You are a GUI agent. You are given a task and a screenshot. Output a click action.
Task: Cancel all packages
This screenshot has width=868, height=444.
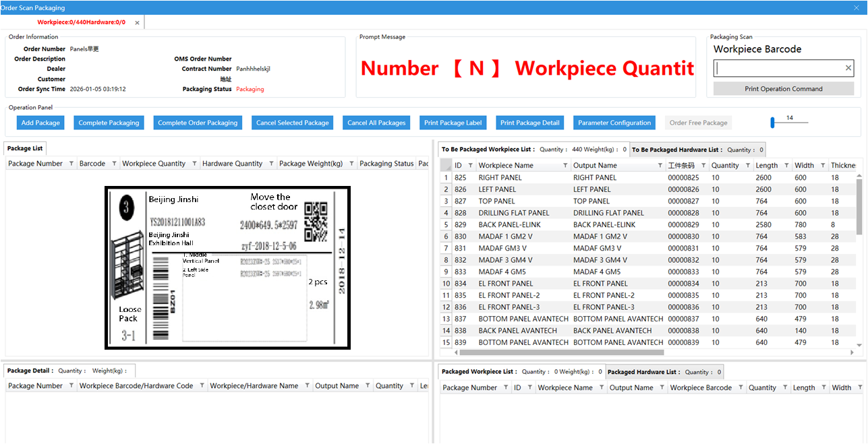pyautogui.click(x=376, y=123)
